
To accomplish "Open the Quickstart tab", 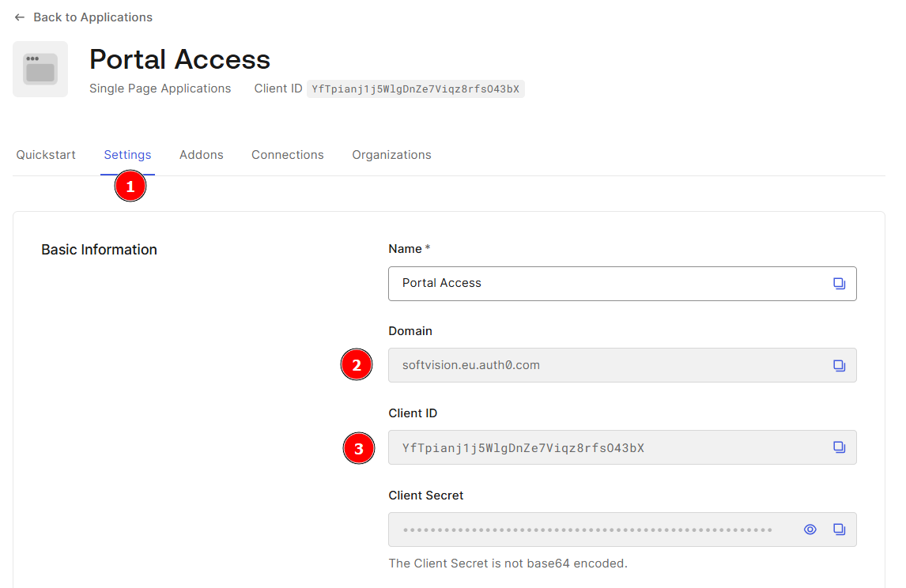I will [x=46, y=155].
